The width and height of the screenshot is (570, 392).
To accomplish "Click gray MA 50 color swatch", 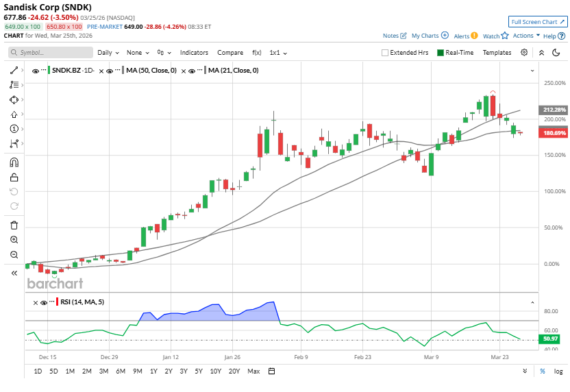I will tap(123, 70).
